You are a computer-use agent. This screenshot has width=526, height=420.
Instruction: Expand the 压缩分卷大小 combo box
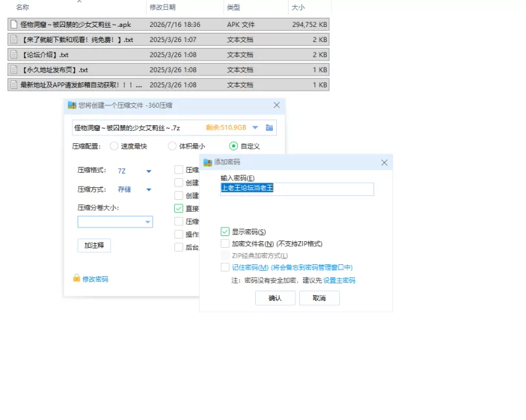[147, 222]
